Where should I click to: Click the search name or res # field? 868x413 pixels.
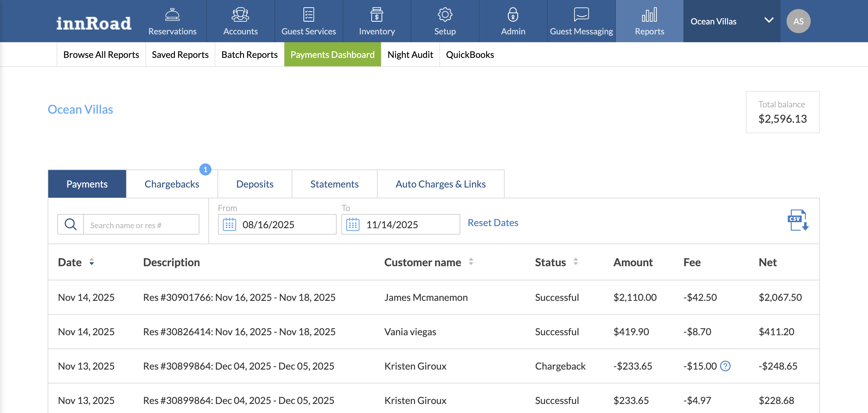[x=141, y=225]
